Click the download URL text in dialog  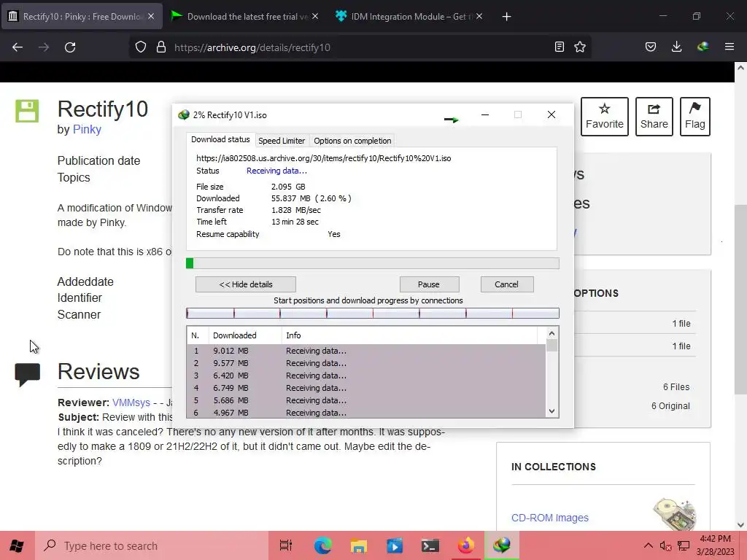[323, 158]
